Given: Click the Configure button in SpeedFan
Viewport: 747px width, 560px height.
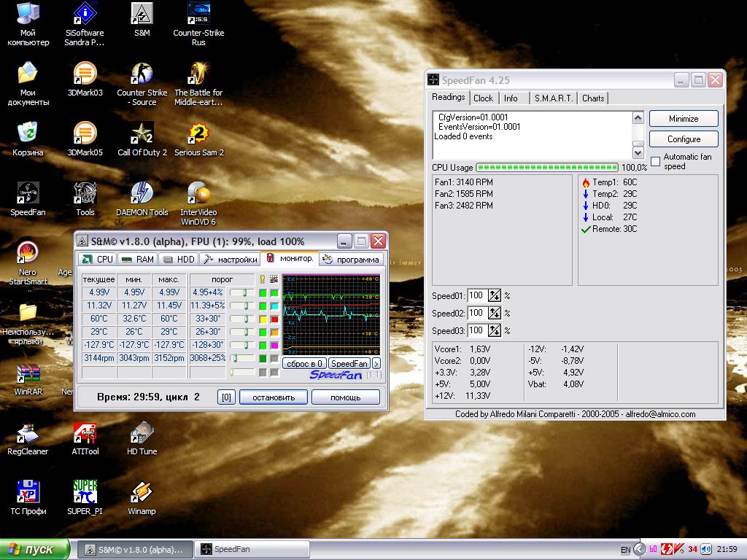Looking at the screenshot, I should point(684,139).
